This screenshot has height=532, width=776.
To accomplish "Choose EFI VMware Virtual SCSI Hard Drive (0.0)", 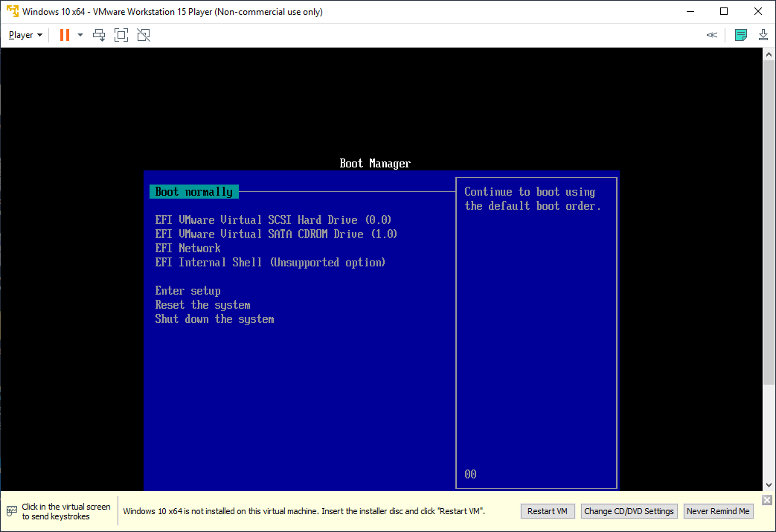I will pos(273,219).
